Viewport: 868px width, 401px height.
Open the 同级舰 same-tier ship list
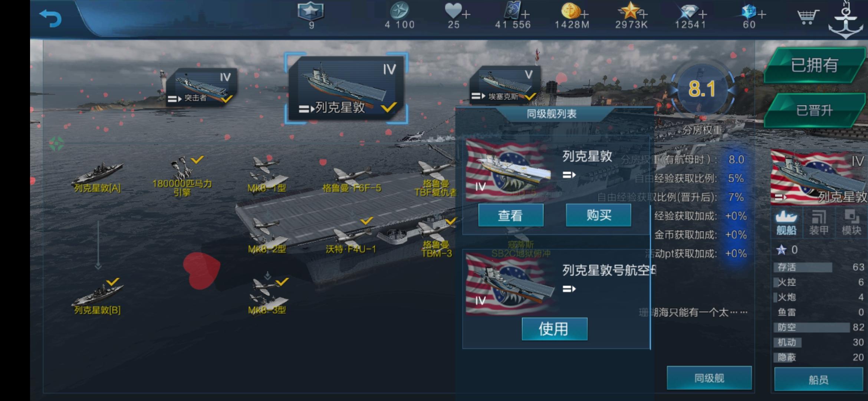(x=709, y=378)
